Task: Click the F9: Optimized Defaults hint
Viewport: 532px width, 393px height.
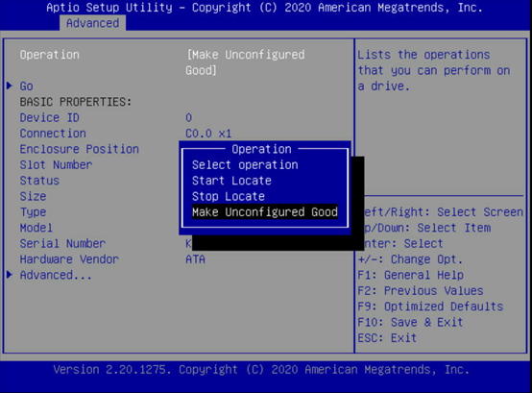Action: click(x=430, y=307)
